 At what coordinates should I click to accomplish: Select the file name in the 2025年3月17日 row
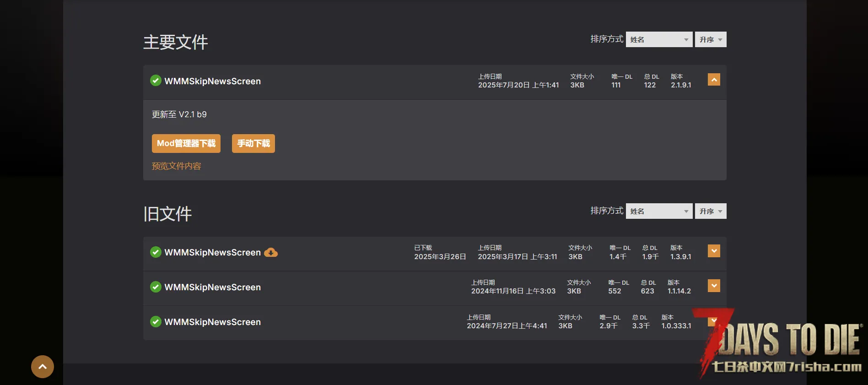pyautogui.click(x=213, y=252)
